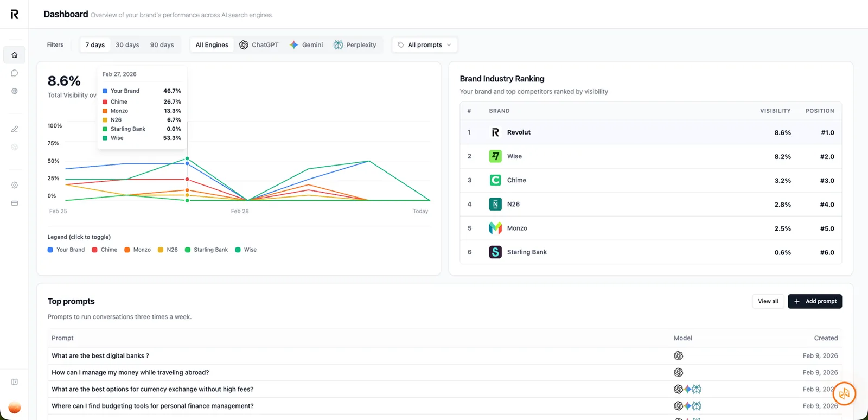Select the Revolut ranking row name
868x420 pixels.
(519, 132)
